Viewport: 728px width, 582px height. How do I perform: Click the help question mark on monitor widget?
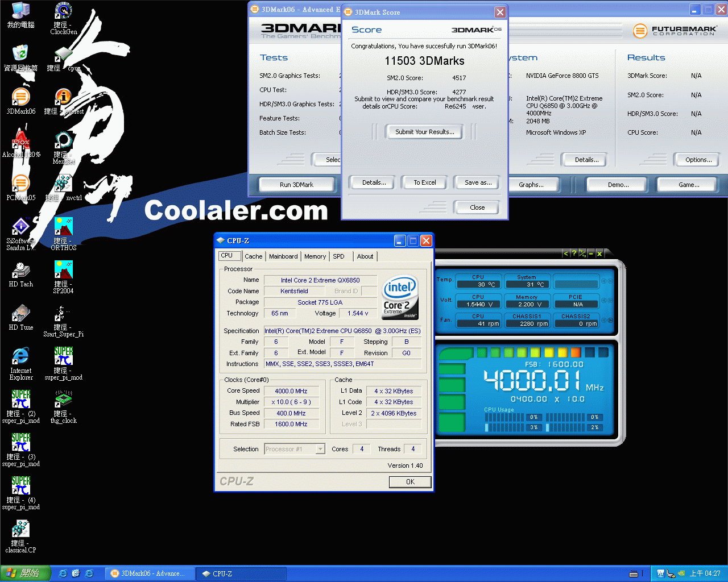coord(573,253)
